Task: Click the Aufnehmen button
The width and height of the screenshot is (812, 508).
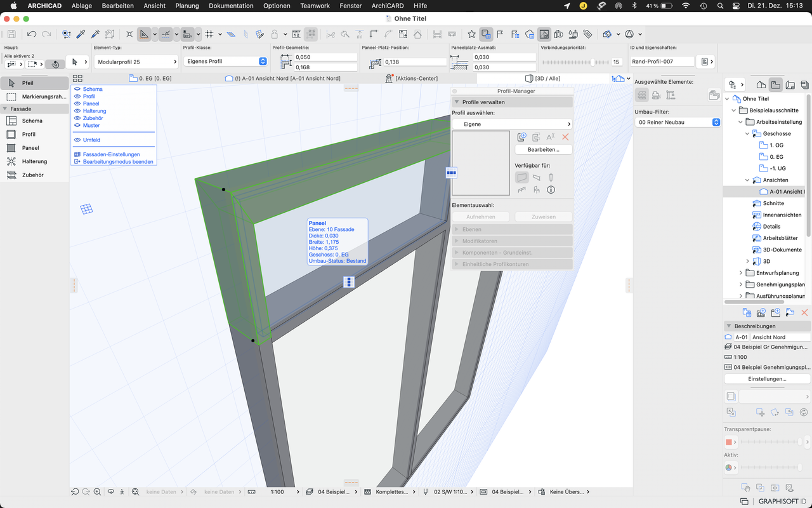Action: [480, 217]
